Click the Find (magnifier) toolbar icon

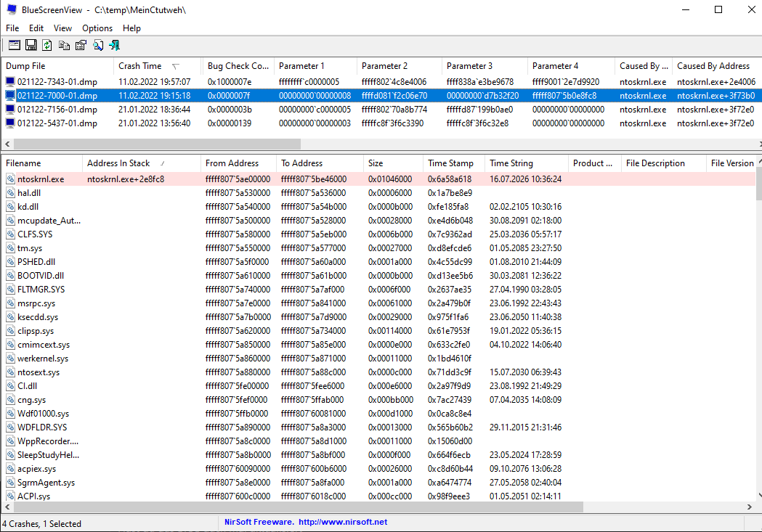coord(98,45)
